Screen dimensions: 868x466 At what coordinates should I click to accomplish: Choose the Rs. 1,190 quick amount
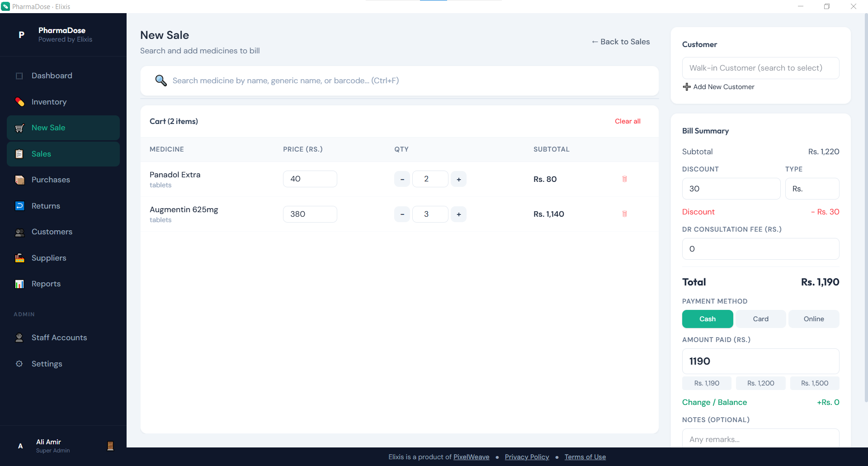[707, 383]
